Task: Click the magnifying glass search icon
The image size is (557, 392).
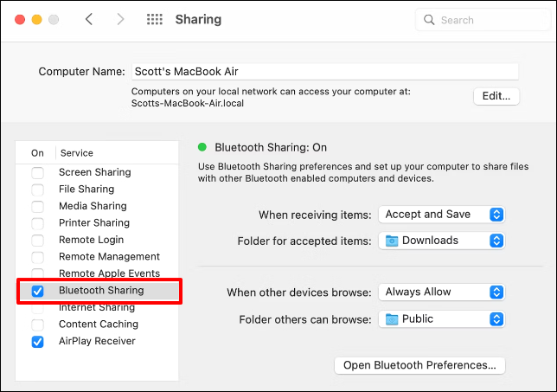Action: coord(429,20)
